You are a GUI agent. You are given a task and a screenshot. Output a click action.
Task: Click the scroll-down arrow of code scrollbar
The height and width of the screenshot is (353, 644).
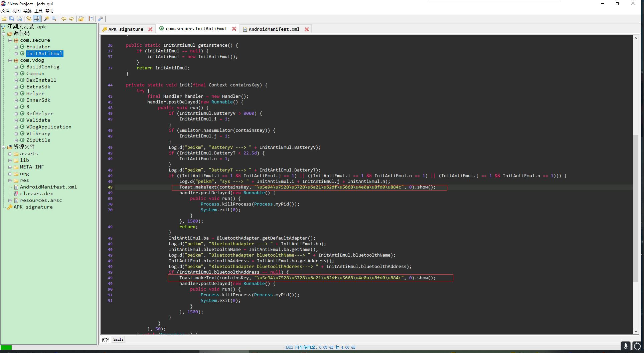pos(636,332)
